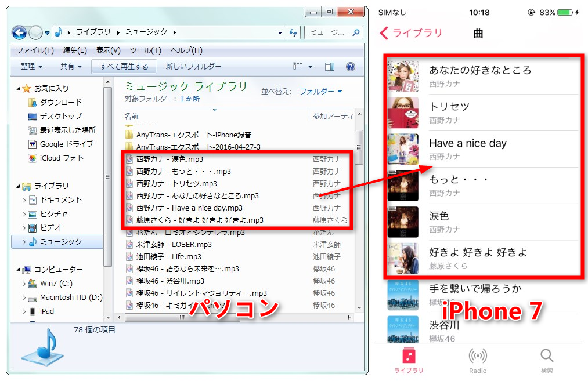Collapse the お気に入り tree group
Image resolution: width=588 pixels, height=381 pixels.
18,89
